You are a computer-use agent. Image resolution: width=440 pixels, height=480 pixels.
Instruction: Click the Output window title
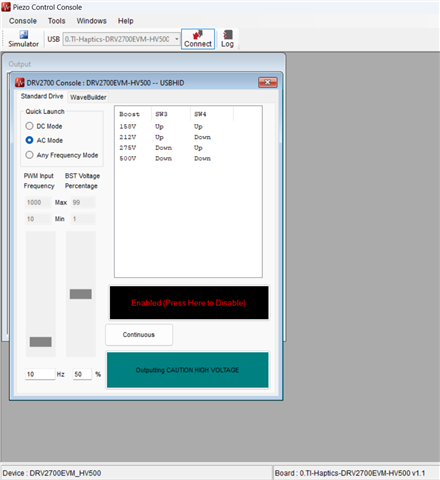20,64
